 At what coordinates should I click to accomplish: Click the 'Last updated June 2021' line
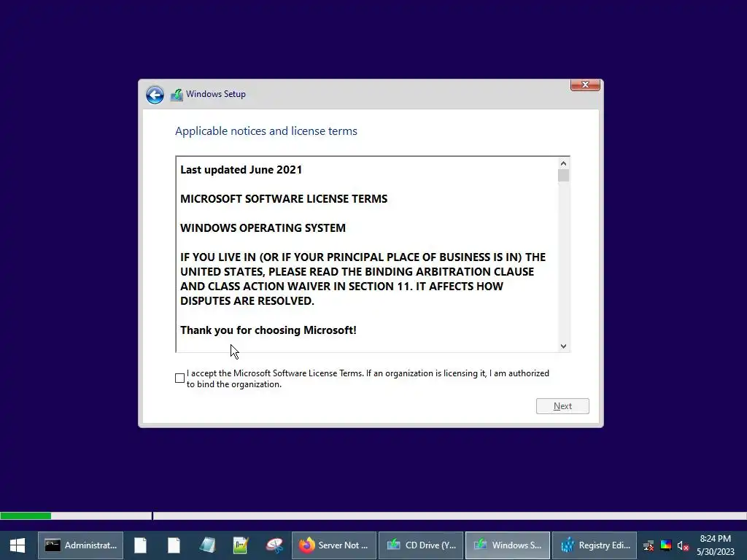coord(241,170)
